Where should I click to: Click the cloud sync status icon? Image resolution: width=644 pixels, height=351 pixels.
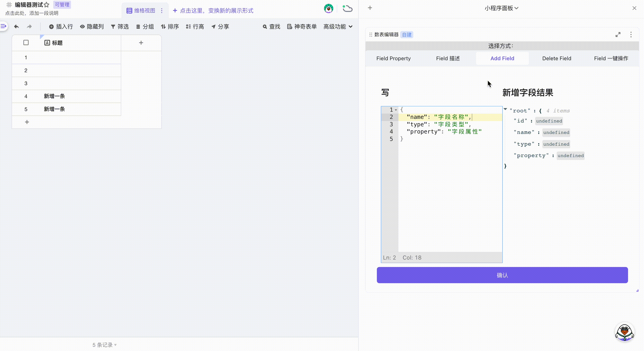[347, 9]
